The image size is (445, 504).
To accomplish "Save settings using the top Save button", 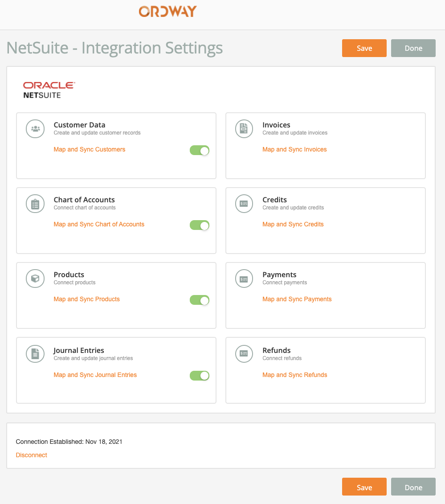I will point(364,48).
